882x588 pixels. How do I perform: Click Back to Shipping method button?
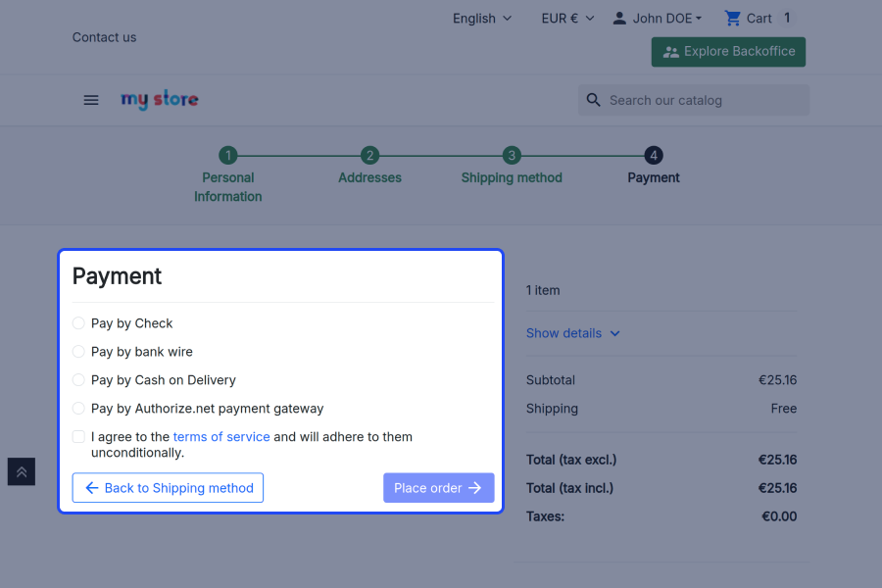tap(168, 488)
